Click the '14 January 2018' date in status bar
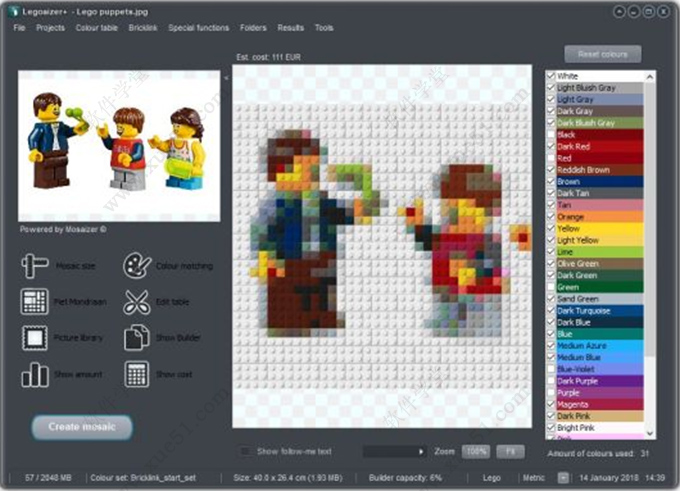This screenshot has width=680, height=491. tap(609, 478)
